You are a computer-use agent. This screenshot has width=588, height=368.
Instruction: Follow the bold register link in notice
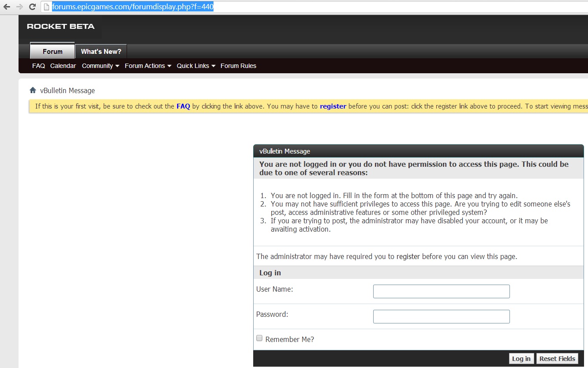tap(333, 106)
